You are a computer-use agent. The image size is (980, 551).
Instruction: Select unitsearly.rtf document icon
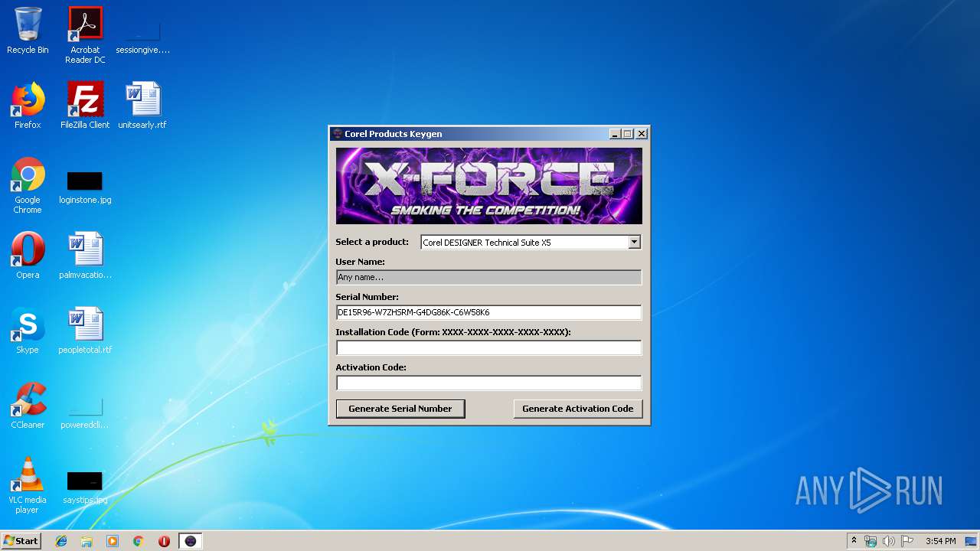[142, 106]
